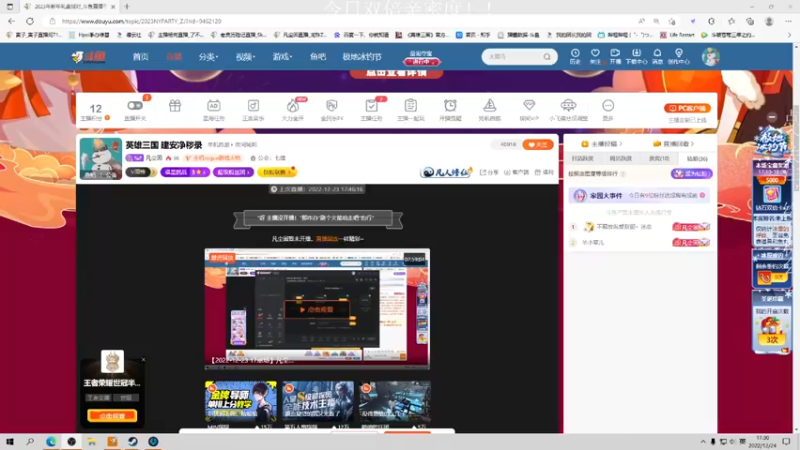800x450 pixels.
Task: Open the 家园大事件 banner
Action: point(639,195)
